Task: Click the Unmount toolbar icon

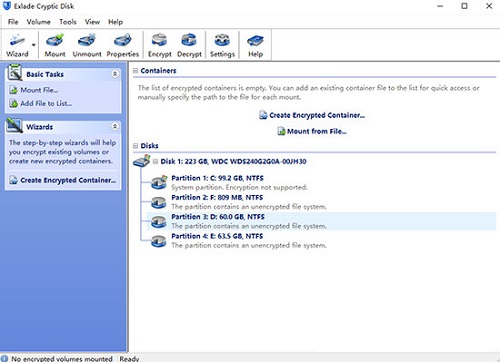Action: click(x=87, y=45)
